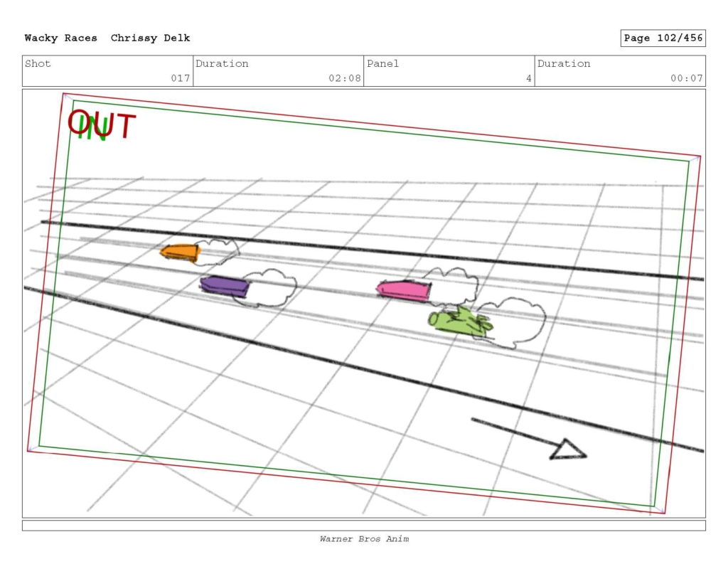Image resolution: width=728 pixels, height=564 pixels.
Task: Click the duration value '02:08'
Action: (345, 78)
